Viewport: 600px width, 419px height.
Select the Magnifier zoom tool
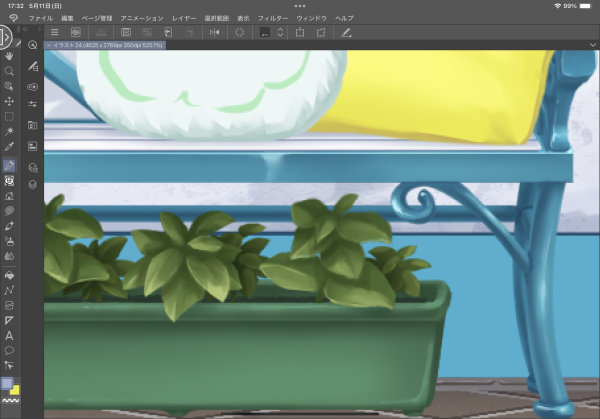pos(9,72)
